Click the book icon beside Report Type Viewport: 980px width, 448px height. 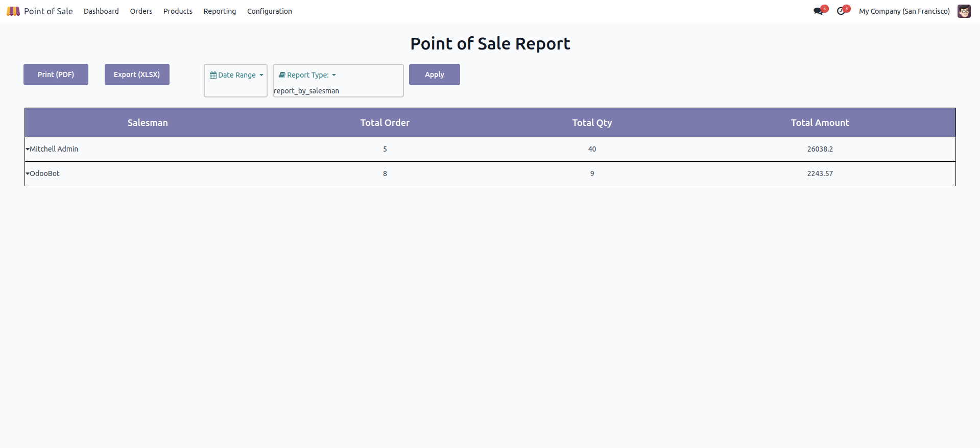282,75
